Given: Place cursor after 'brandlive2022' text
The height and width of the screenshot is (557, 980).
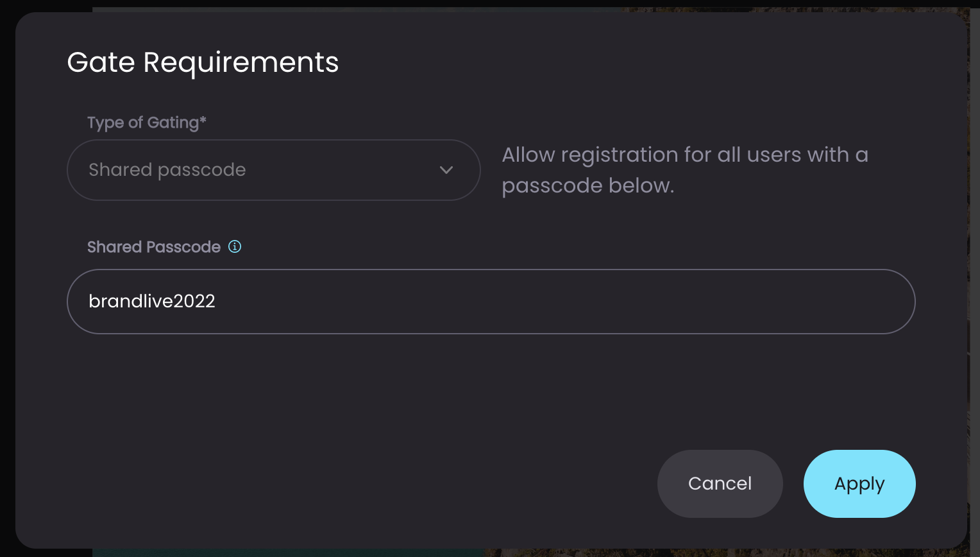Looking at the screenshot, I should pyautogui.click(x=217, y=302).
